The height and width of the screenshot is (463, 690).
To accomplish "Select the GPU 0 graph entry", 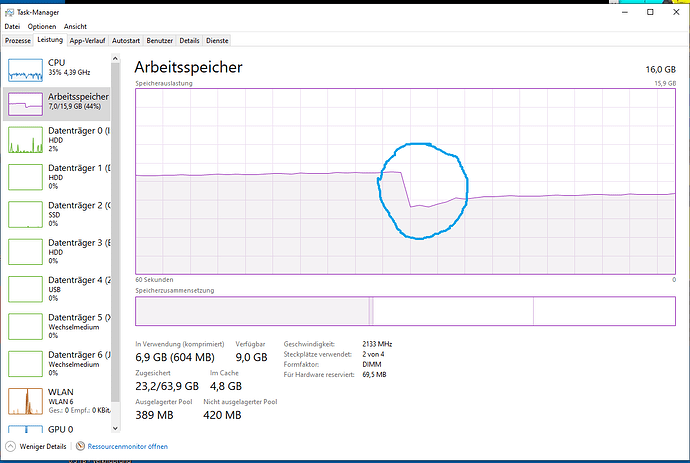I will pyautogui.click(x=57, y=429).
